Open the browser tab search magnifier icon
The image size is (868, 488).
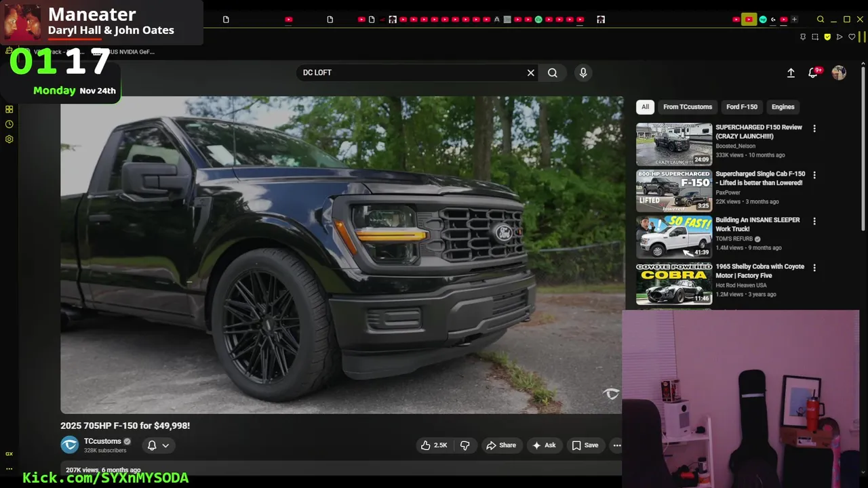click(821, 20)
